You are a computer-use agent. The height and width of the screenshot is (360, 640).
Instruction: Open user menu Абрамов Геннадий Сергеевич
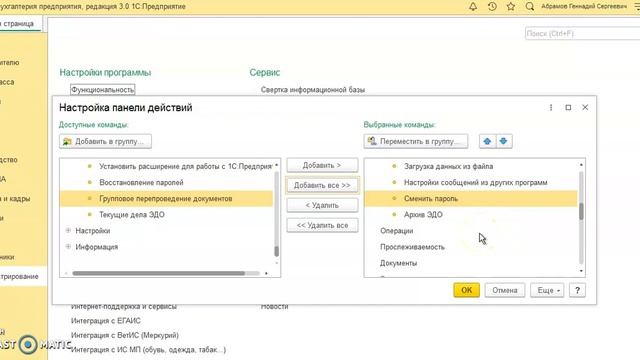584,6
